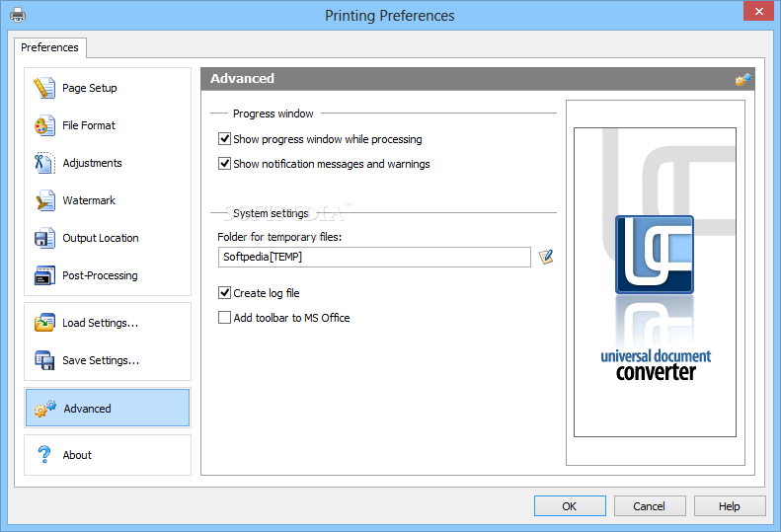Click the Output Location floppy disk icon
This screenshot has width=781, height=532.
coord(44,238)
